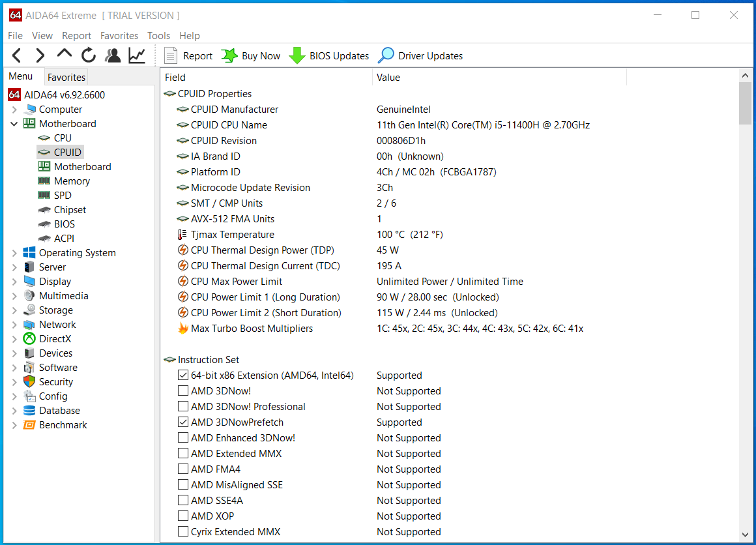The width and height of the screenshot is (756, 545).
Task: Switch to the Favorites tab
Action: coord(66,77)
